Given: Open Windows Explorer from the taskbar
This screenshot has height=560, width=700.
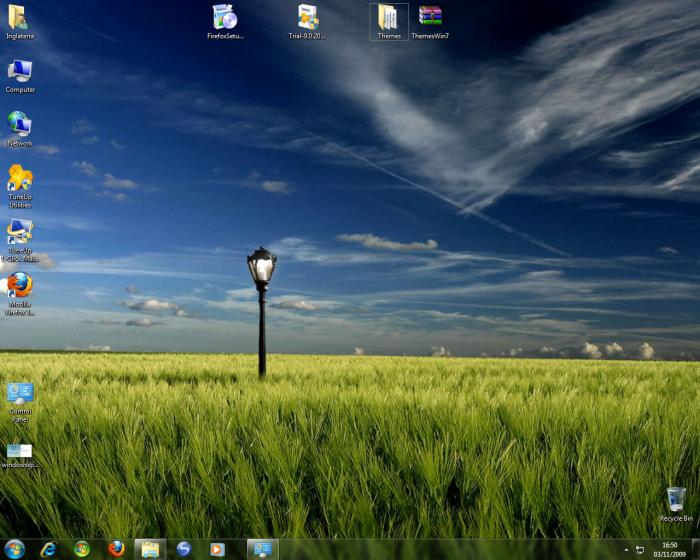Looking at the screenshot, I should (x=150, y=549).
